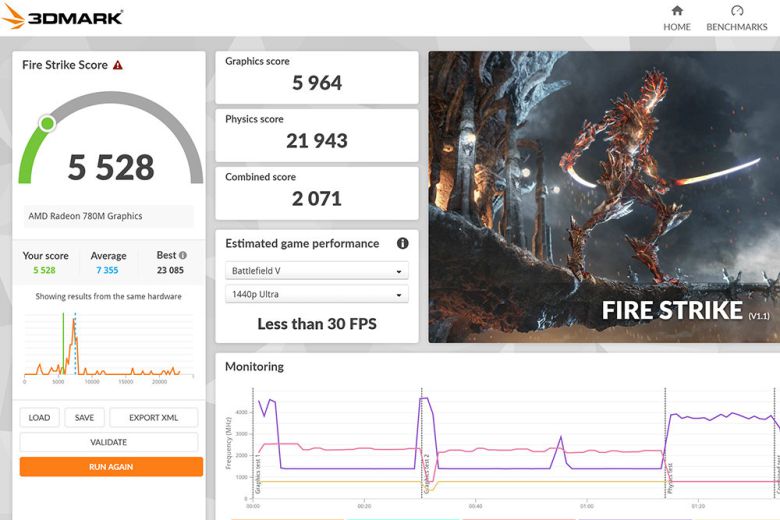The width and height of the screenshot is (780, 520).
Task: Expand the 1440p Ultra preset dropdown
Action: [316, 294]
